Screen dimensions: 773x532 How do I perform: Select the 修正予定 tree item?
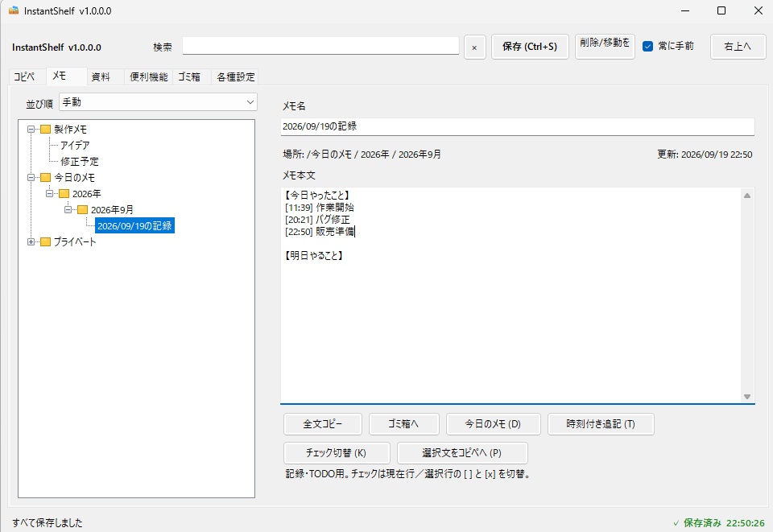(x=80, y=162)
